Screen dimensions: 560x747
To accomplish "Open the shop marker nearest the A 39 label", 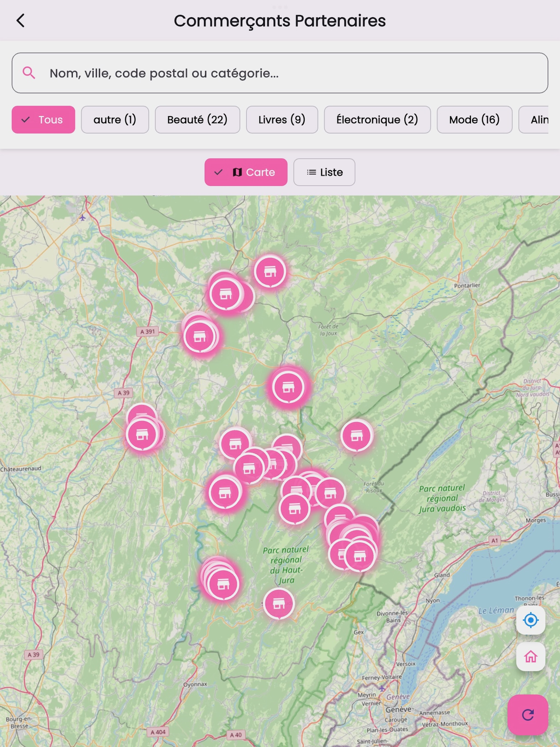I will click(x=142, y=434).
